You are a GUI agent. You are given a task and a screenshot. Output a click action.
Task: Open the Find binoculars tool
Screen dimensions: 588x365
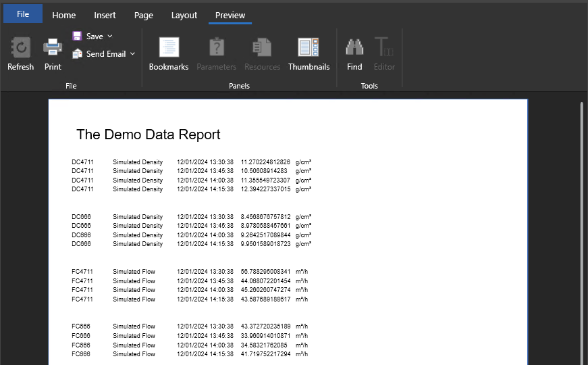point(354,47)
